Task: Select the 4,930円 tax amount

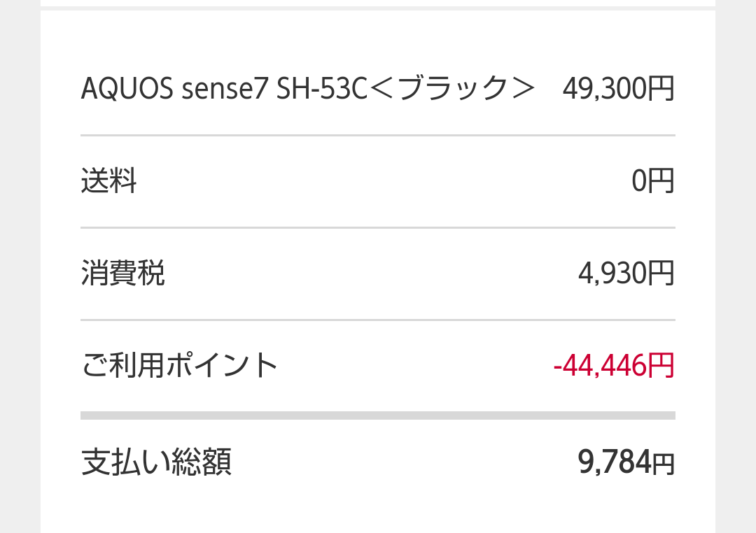Action: (x=626, y=273)
